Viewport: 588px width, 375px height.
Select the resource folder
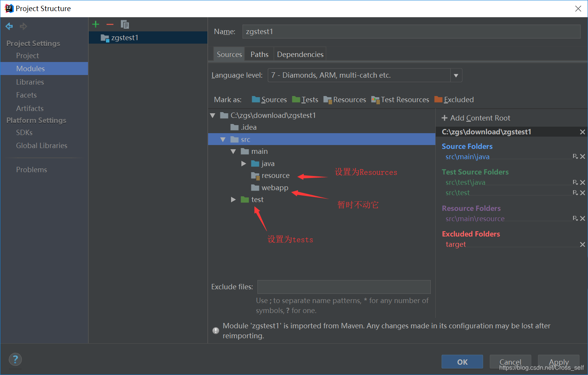[x=270, y=175]
